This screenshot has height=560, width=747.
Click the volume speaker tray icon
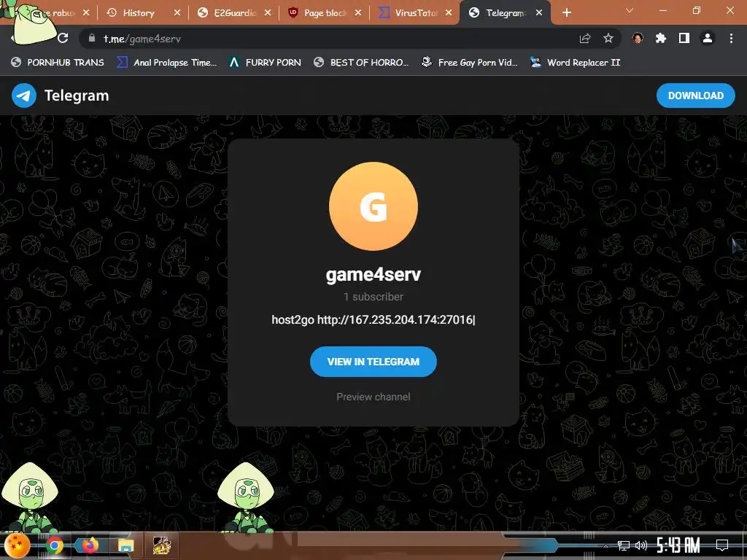(640, 545)
